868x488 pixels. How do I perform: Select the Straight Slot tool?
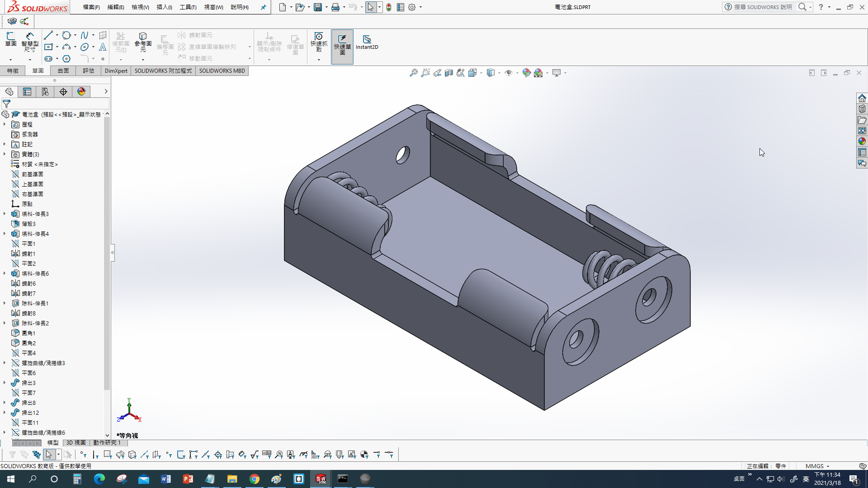point(48,59)
